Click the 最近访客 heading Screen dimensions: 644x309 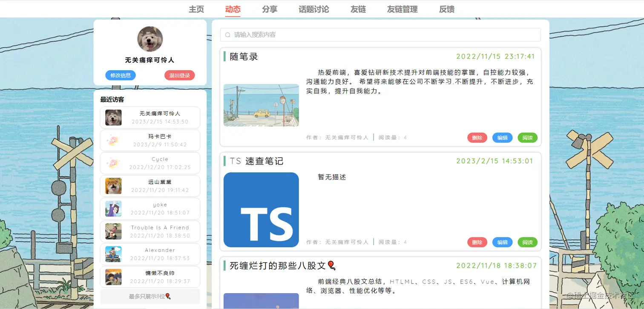[x=112, y=100]
